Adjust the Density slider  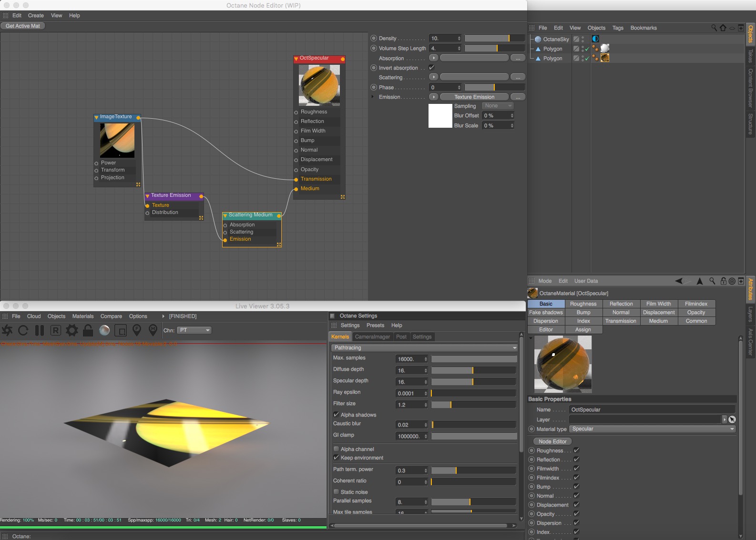pyautogui.click(x=494, y=38)
